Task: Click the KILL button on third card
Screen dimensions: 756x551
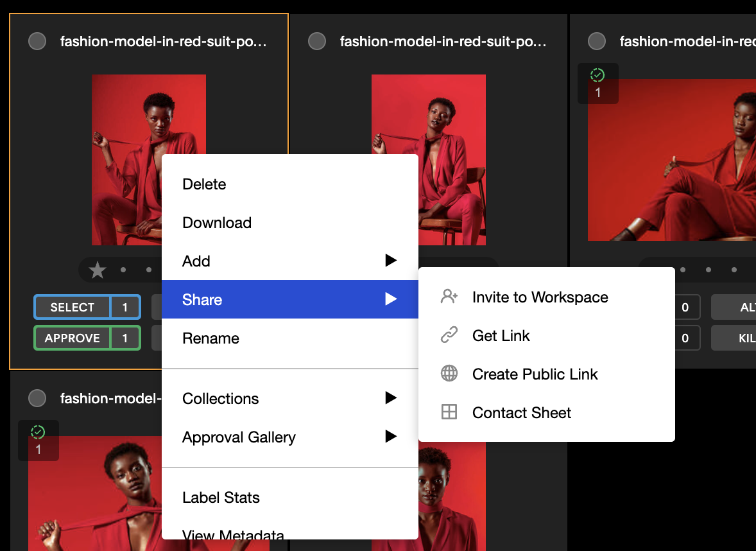Action: (x=734, y=338)
